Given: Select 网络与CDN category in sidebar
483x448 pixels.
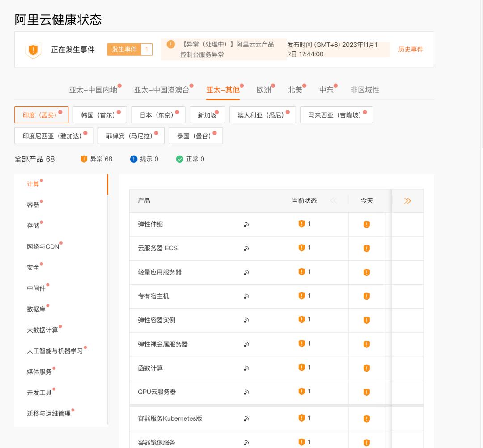Looking at the screenshot, I should 43,247.
